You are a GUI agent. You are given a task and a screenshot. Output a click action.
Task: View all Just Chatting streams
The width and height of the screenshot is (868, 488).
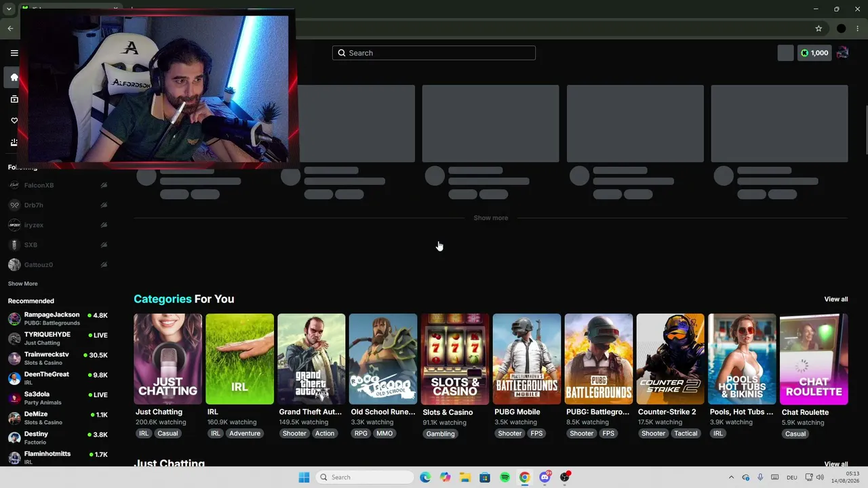click(x=836, y=464)
